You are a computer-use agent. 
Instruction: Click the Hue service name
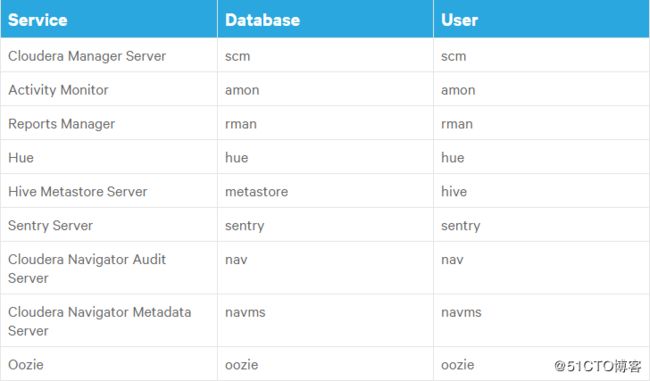tap(21, 158)
